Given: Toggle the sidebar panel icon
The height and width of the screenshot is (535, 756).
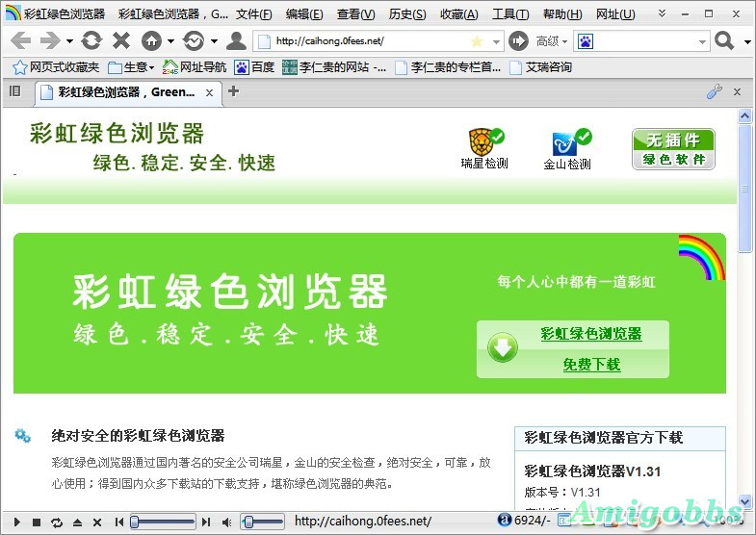Looking at the screenshot, I should tap(14, 91).
